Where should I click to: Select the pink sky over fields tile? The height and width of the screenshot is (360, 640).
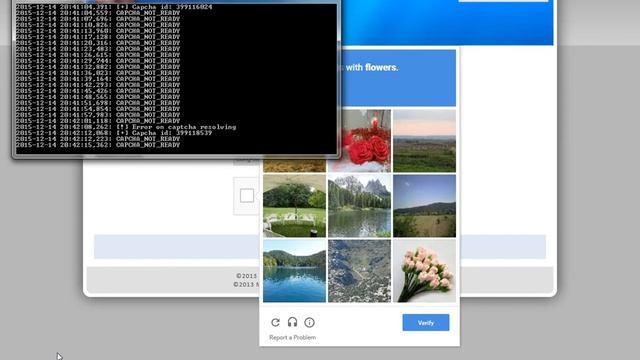[424, 141]
